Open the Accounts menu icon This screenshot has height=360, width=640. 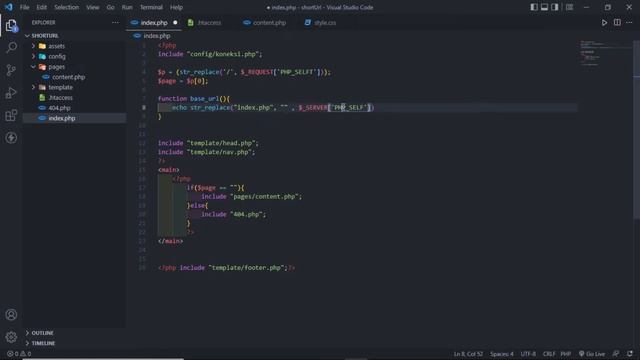click(x=11, y=315)
